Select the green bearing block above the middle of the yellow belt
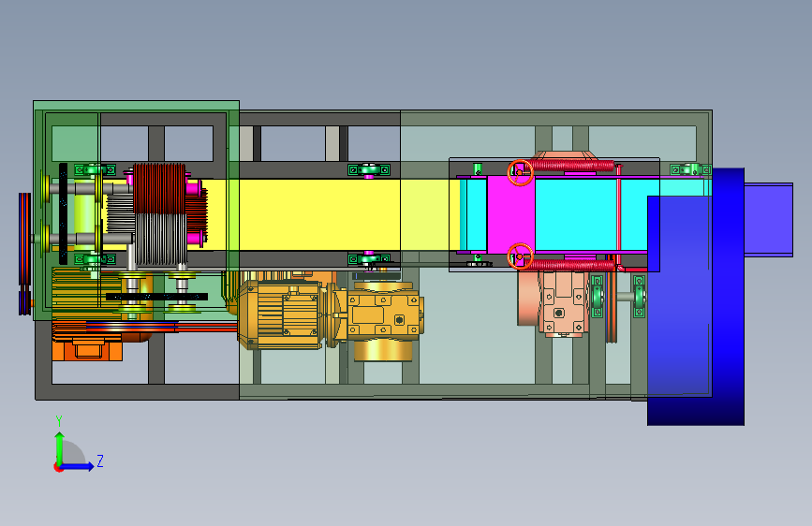 369,169
